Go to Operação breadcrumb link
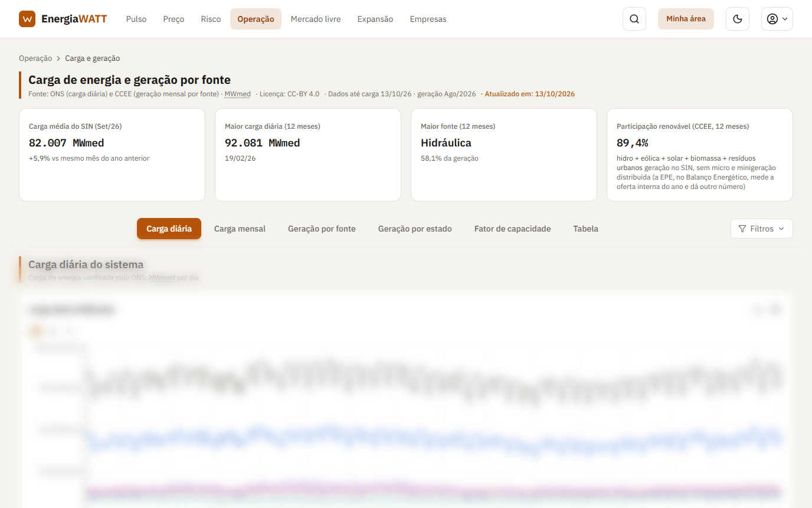Viewport: 812px width, 508px height. pos(35,58)
